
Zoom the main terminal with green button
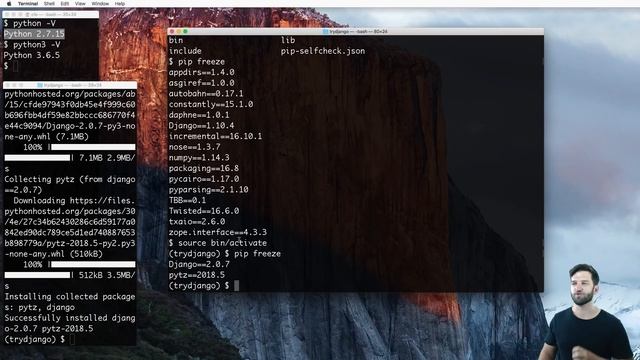coord(185,31)
